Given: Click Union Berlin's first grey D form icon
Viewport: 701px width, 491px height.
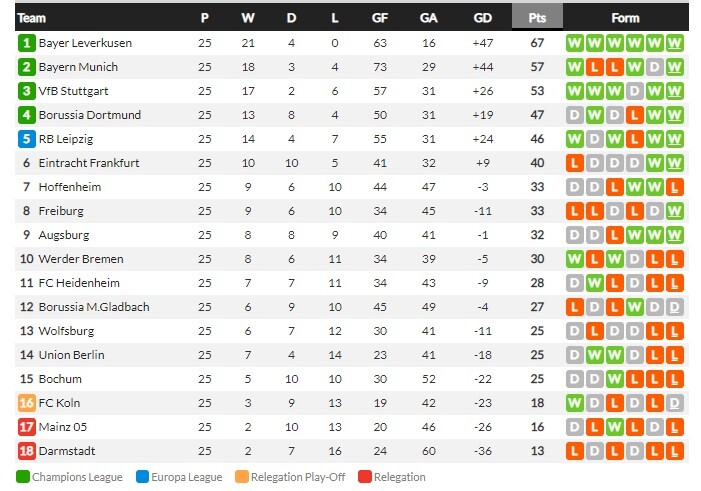Looking at the screenshot, I should coord(575,355).
